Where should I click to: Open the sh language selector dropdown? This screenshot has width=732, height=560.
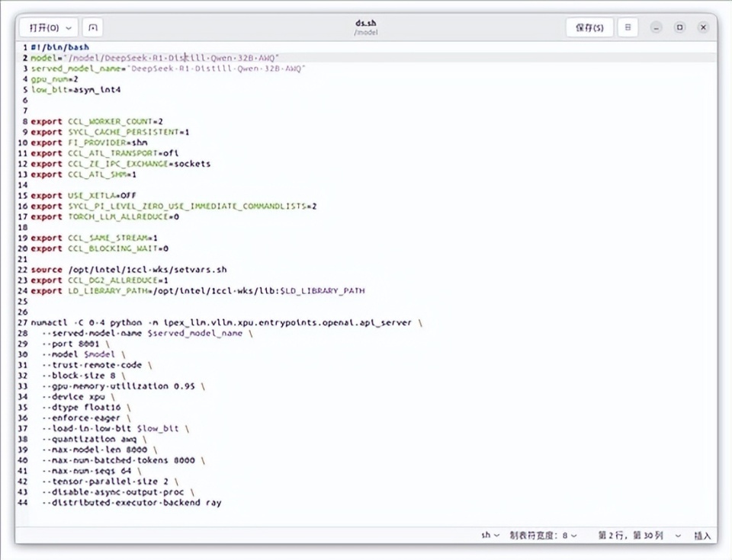pyautogui.click(x=490, y=536)
